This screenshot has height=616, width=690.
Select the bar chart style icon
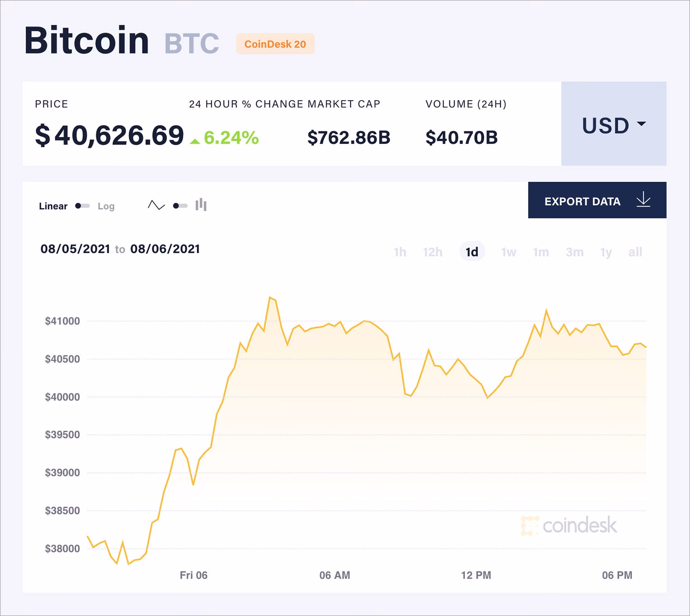201,205
